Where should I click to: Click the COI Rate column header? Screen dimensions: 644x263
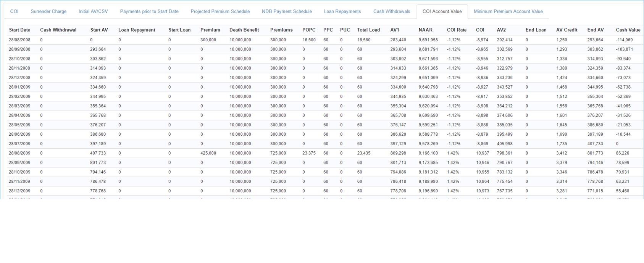457,30
